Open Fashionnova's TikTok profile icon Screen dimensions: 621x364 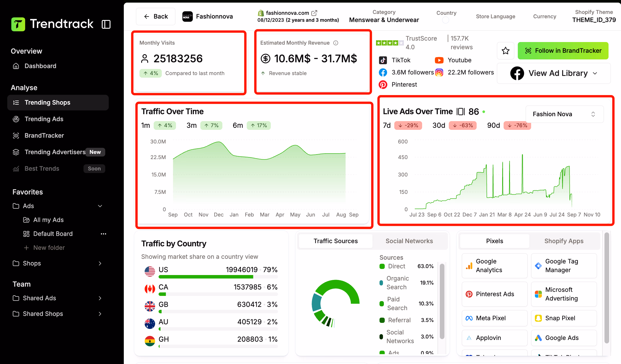point(383,60)
